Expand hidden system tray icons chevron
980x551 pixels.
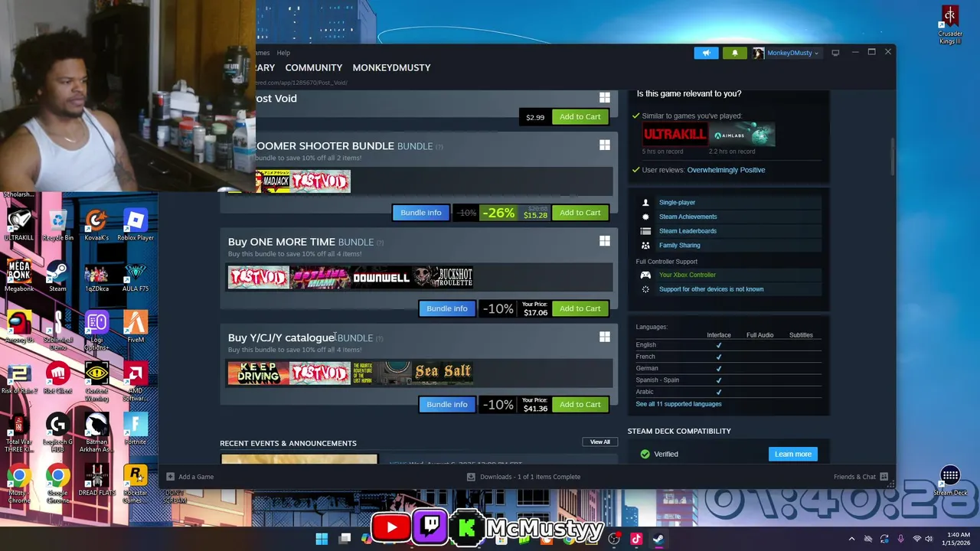(851, 539)
